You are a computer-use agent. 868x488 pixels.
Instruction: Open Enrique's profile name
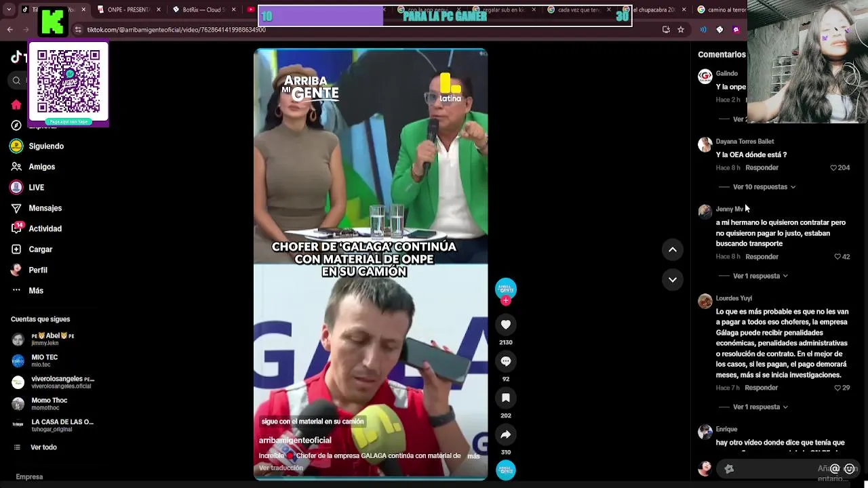726,429
